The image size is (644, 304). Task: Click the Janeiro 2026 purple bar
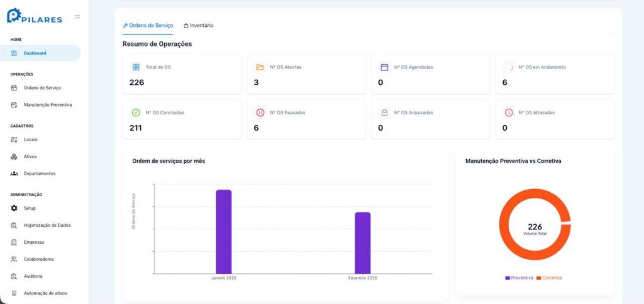pyautogui.click(x=224, y=231)
